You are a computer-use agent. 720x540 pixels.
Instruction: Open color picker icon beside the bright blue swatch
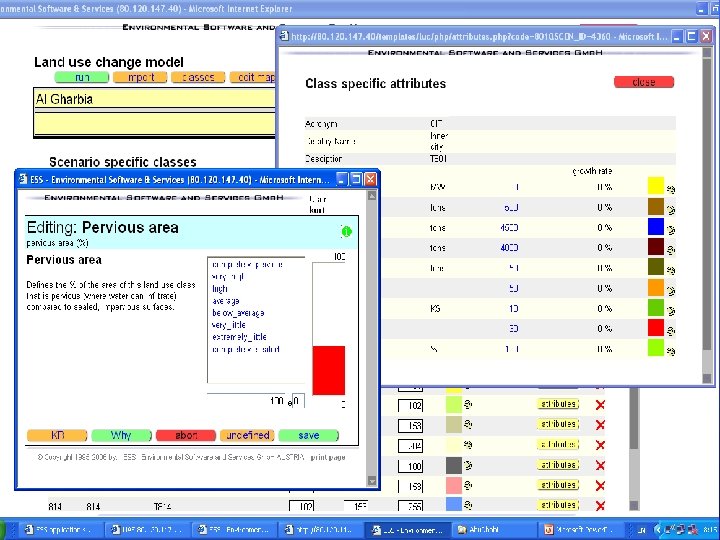pyautogui.click(x=670, y=230)
